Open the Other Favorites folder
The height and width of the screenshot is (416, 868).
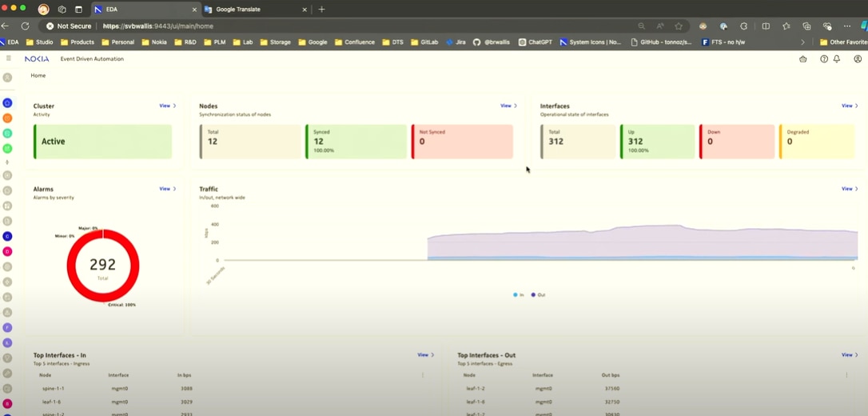[x=844, y=42]
